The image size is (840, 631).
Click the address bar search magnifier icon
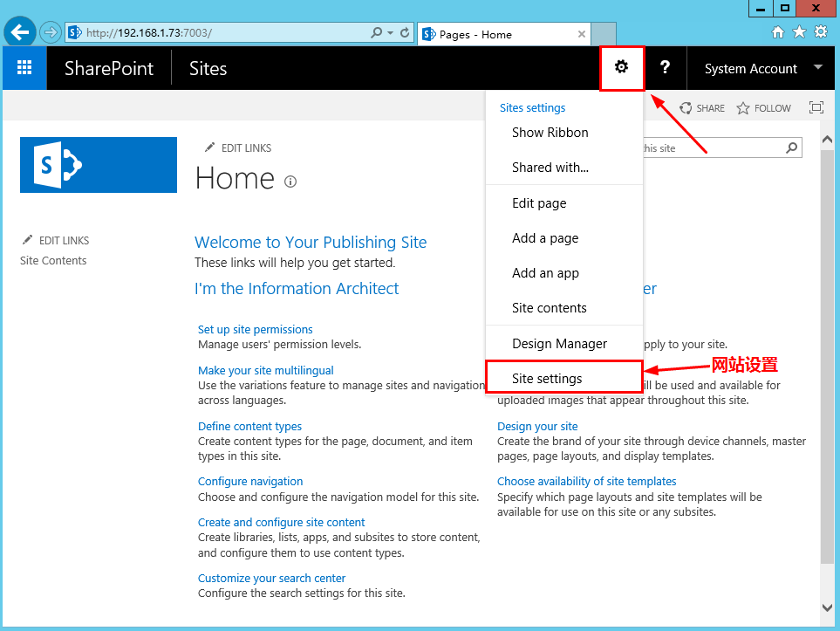(377, 32)
